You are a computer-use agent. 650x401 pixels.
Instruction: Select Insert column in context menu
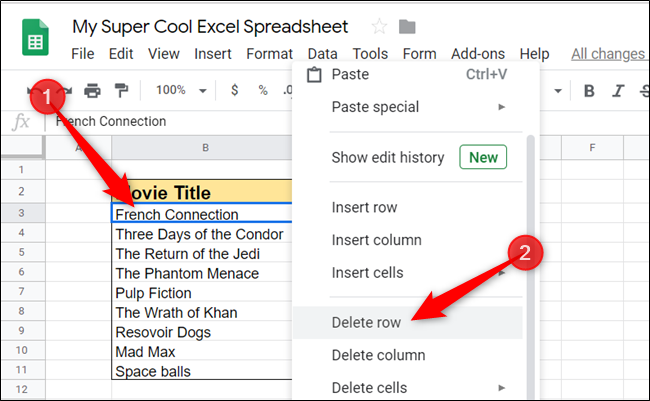(x=376, y=240)
